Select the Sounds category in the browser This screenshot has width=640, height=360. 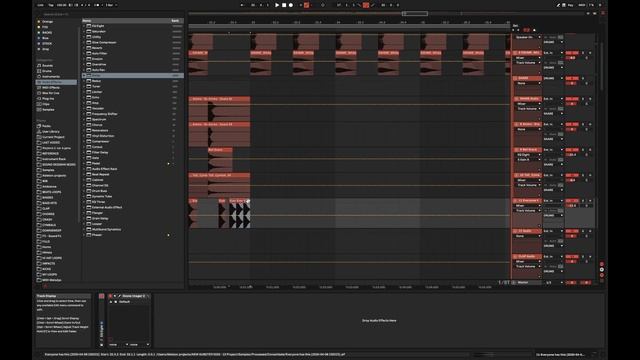(48, 65)
